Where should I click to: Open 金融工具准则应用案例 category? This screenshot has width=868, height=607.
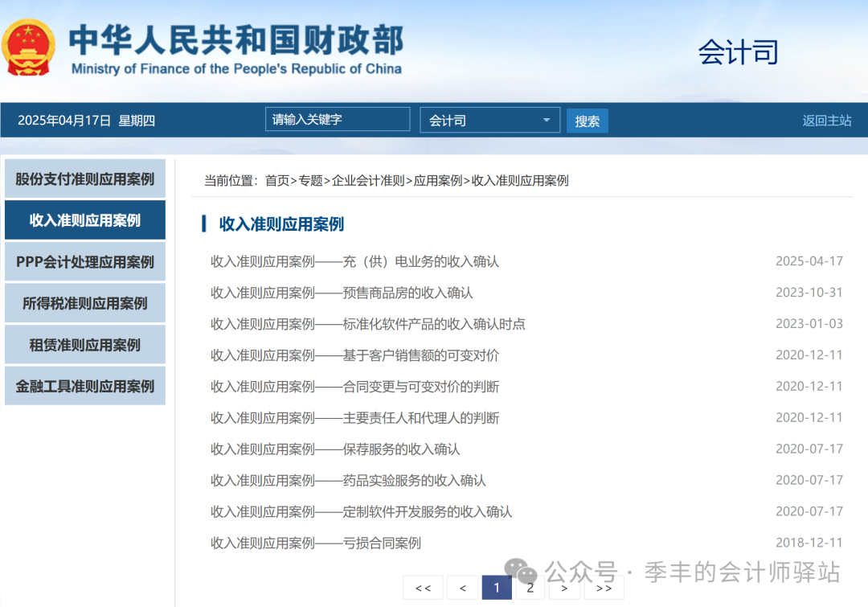click(x=84, y=386)
